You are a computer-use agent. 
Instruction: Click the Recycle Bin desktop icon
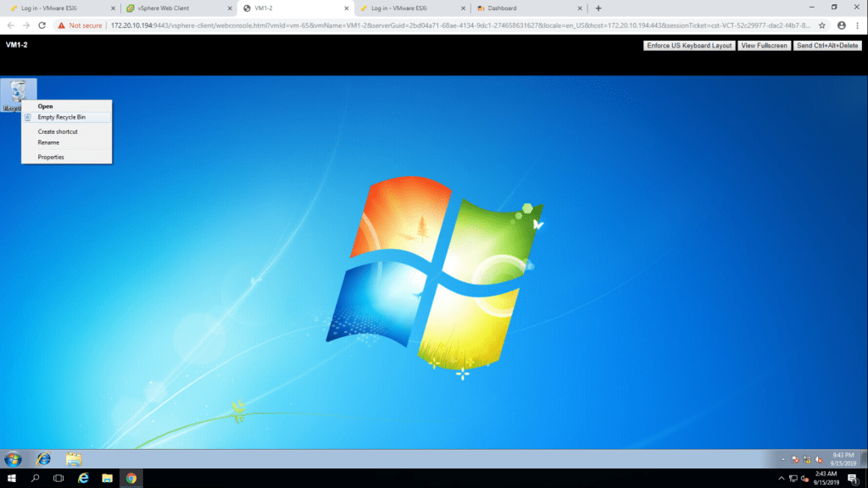tap(19, 92)
